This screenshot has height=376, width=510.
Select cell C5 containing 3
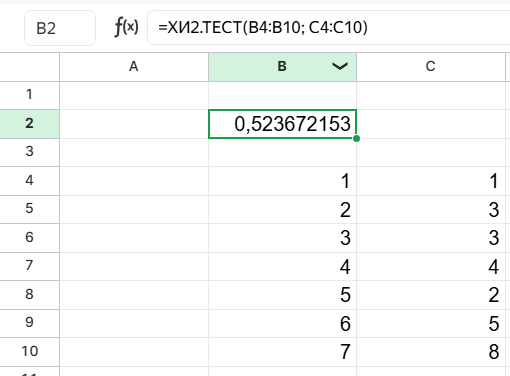pyautogui.click(x=431, y=210)
